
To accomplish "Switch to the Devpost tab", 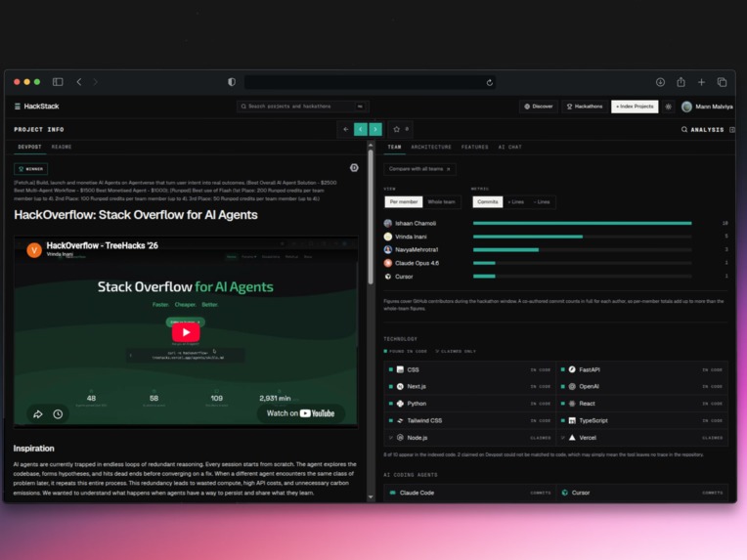I will coord(29,147).
